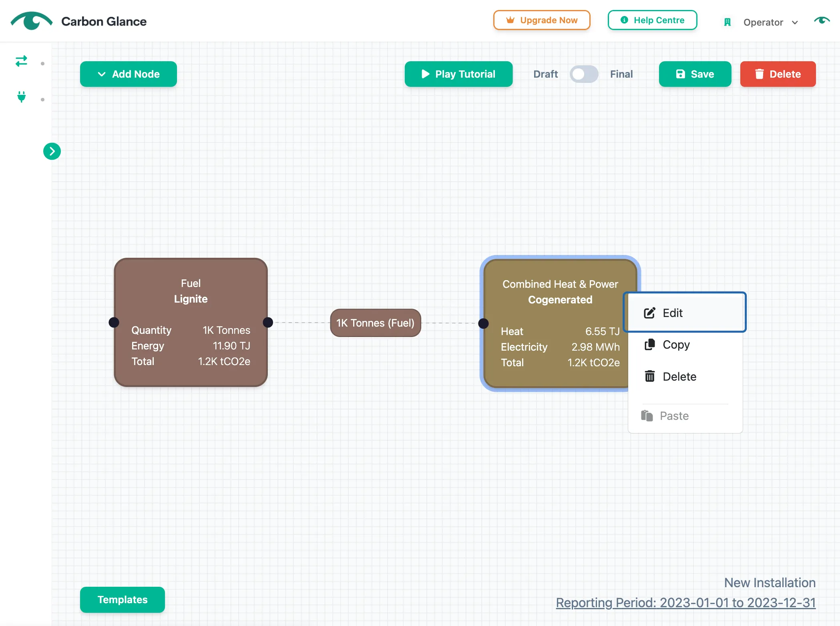The width and height of the screenshot is (840, 626).
Task: Click the left handle of the Fuel node
Action: [x=114, y=322]
